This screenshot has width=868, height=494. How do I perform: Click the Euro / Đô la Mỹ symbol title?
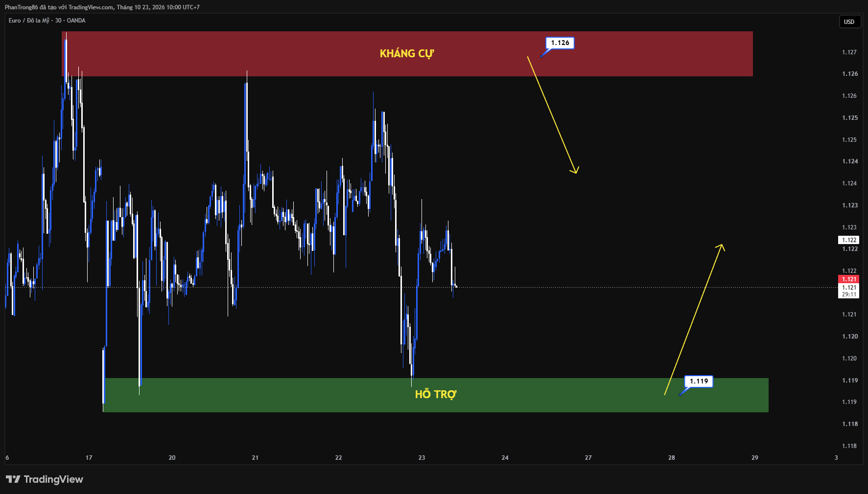click(x=29, y=21)
